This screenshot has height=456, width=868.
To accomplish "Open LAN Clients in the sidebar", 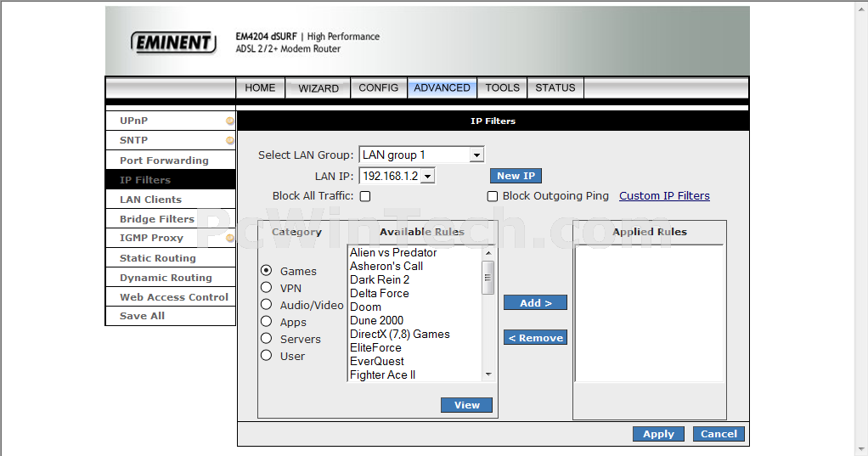I will click(171, 200).
